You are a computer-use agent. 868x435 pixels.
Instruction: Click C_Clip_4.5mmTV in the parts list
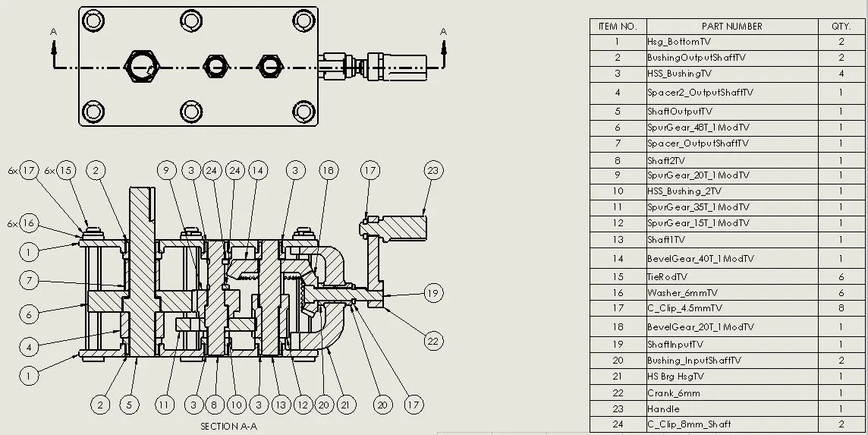tap(732, 308)
